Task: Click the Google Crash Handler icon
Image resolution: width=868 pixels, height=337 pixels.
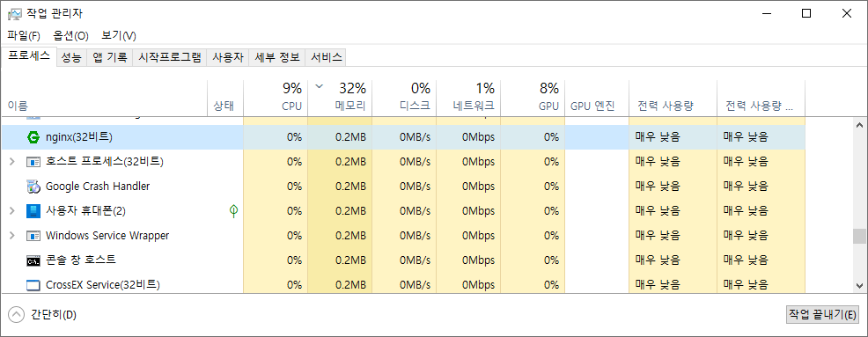Action: pyautogui.click(x=33, y=187)
